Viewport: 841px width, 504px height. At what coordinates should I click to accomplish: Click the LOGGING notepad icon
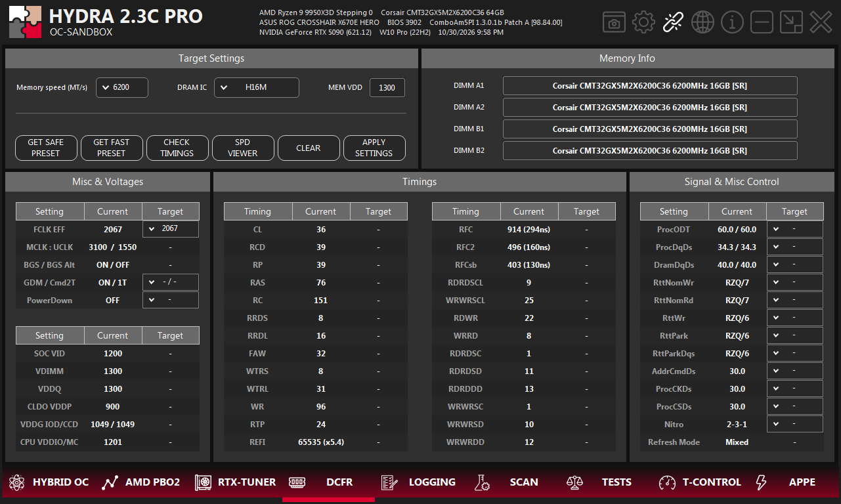pos(389,482)
